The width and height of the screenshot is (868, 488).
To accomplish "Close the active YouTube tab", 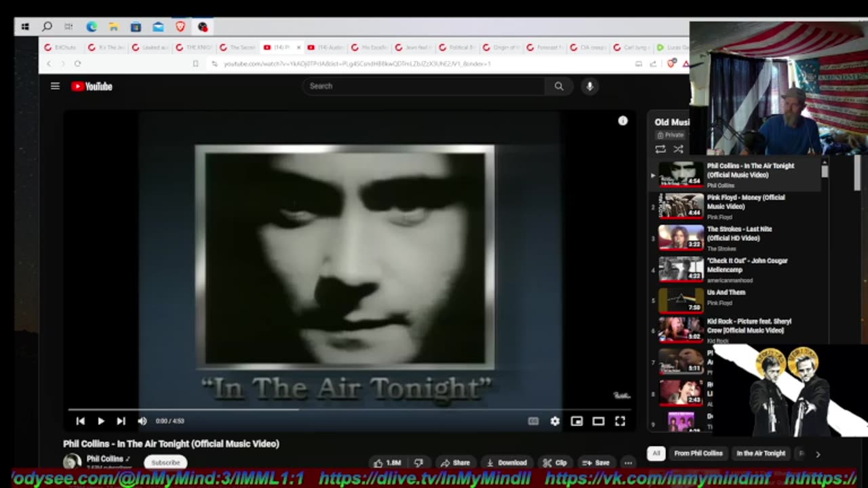I will click(x=298, y=47).
